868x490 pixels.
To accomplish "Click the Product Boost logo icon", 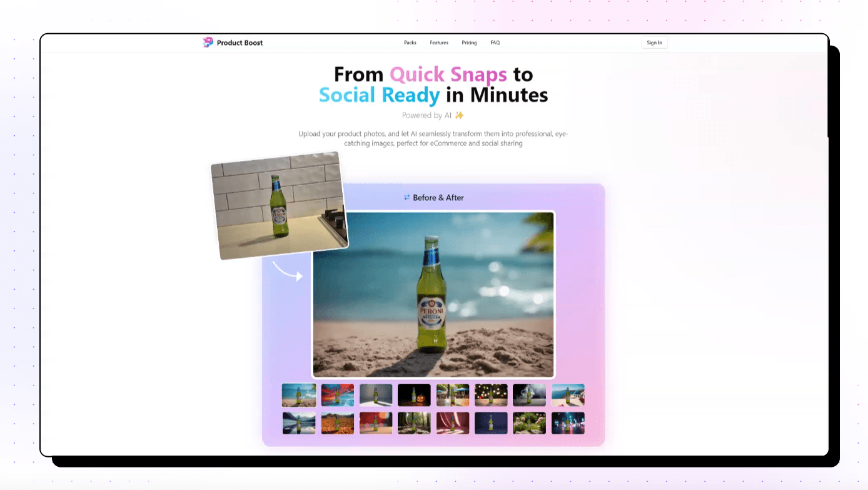I will point(208,43).
